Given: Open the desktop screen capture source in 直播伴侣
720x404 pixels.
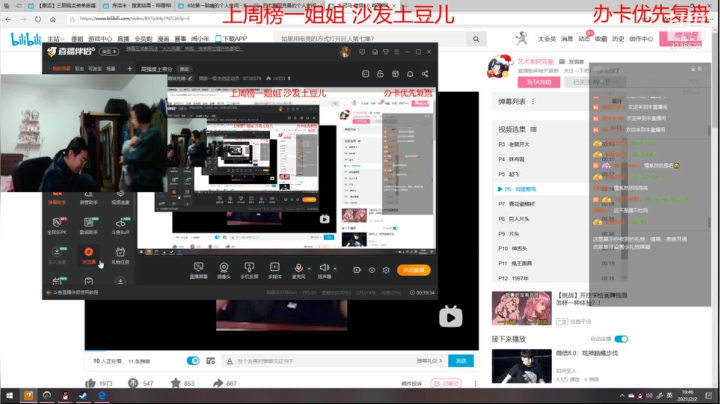Looking at the screenshot, I should [x=198, y=270].
